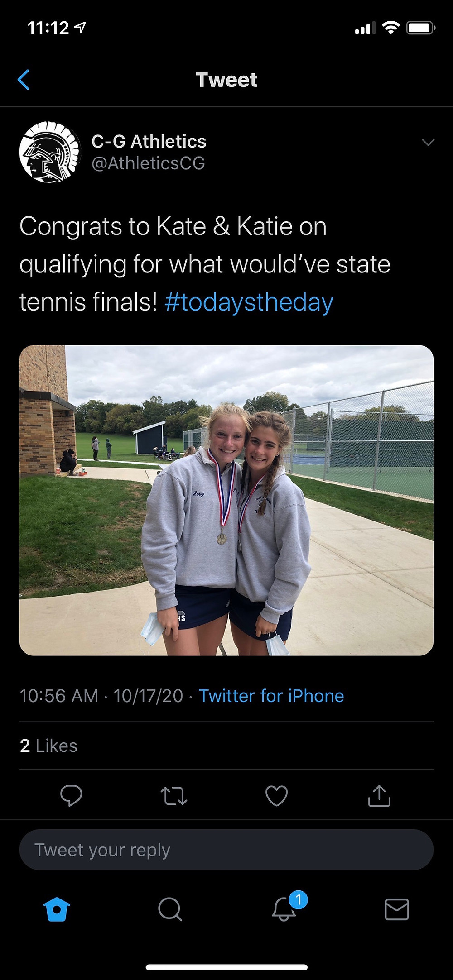Open the @AthleticsCG handle
Image resolution: width=453 pixels, height=980 pixels.
tap(148, 163)
